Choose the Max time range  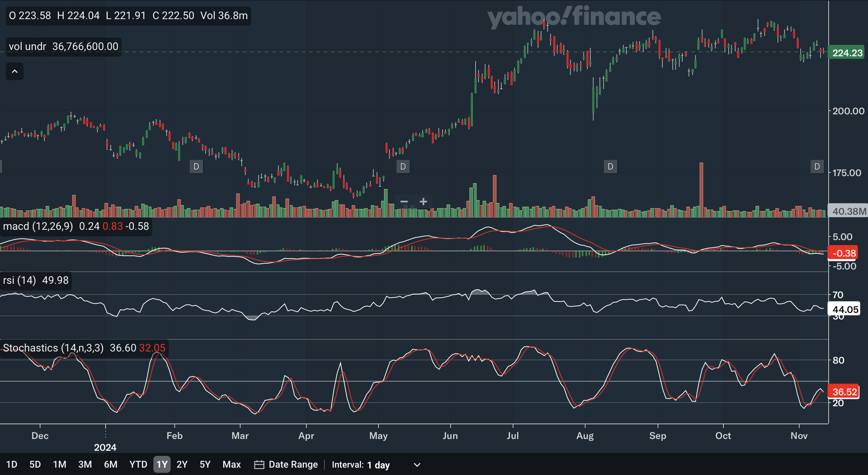(231, 464)
